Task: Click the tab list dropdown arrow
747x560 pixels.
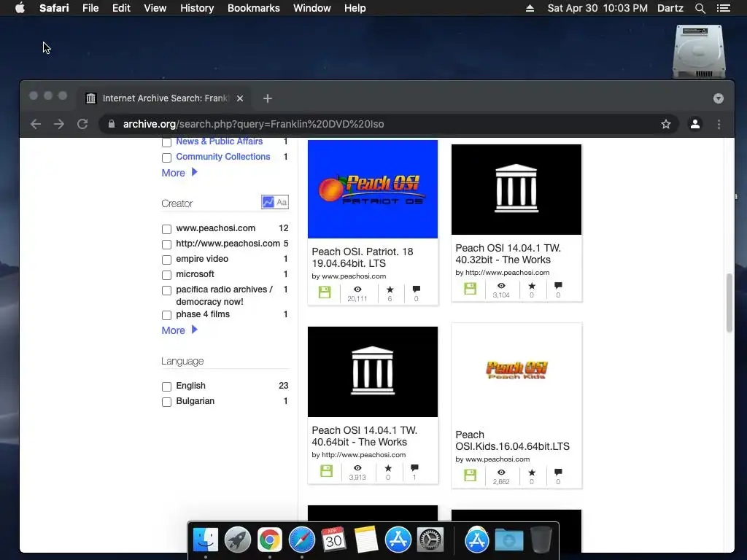Action: click(719, 98)
